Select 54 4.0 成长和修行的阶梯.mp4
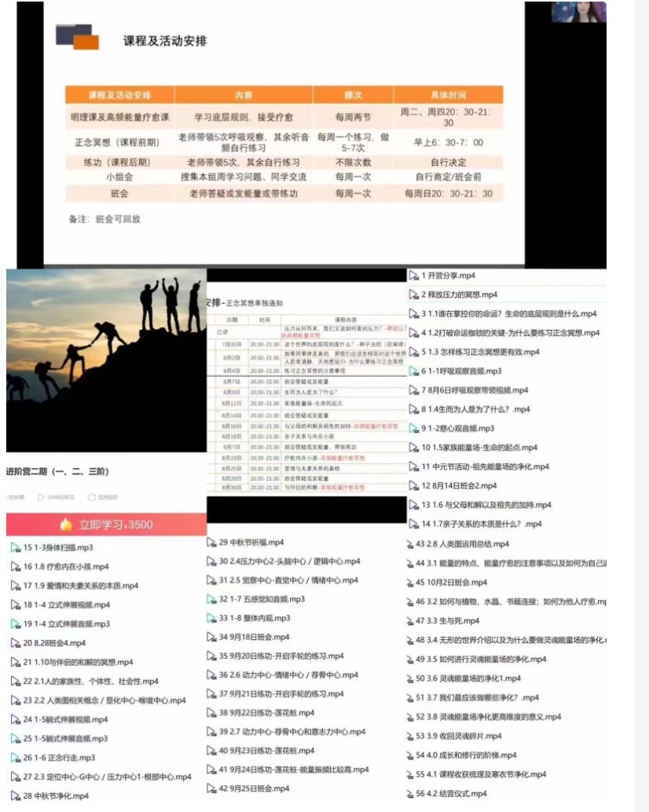649x812 pixels. point(466,755)
